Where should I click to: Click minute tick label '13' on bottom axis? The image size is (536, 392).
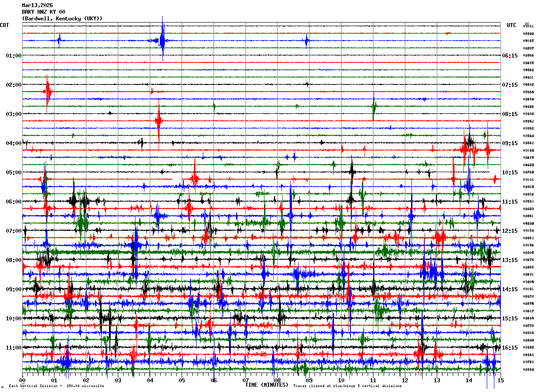[437, 380]
